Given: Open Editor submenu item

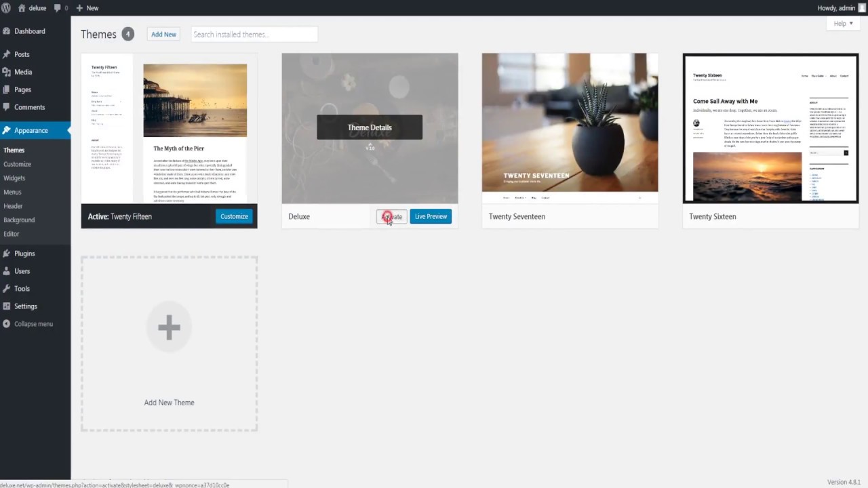Looking at the screenshot, I should click(12, 234).
